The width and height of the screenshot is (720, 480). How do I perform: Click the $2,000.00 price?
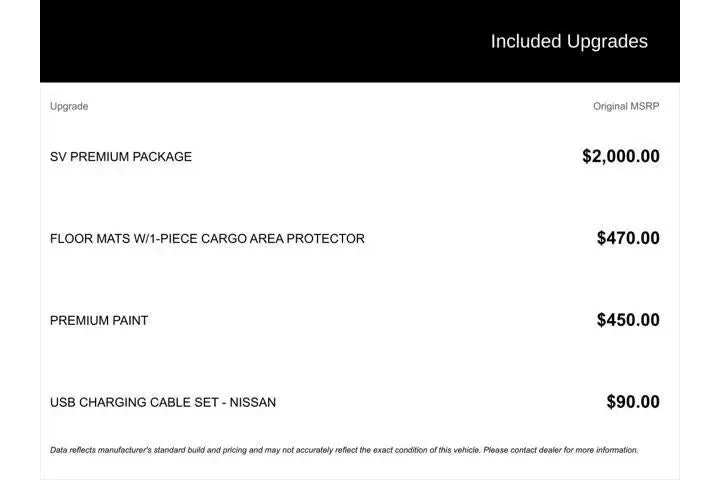click(621, 156)
